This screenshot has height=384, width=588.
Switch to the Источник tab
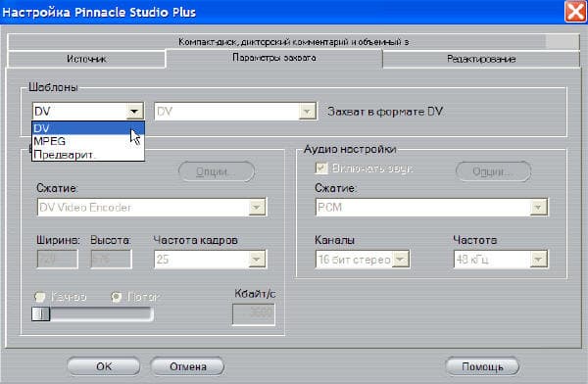point(86,59)
